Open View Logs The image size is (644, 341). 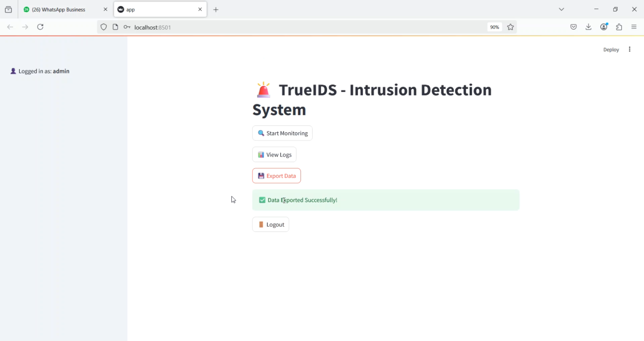(x=274, y=155)
